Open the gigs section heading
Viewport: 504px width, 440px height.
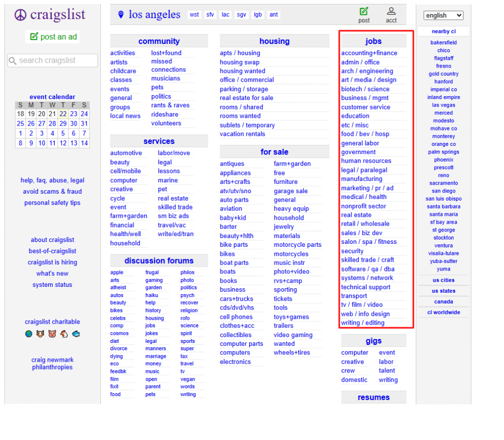(374, 341)
